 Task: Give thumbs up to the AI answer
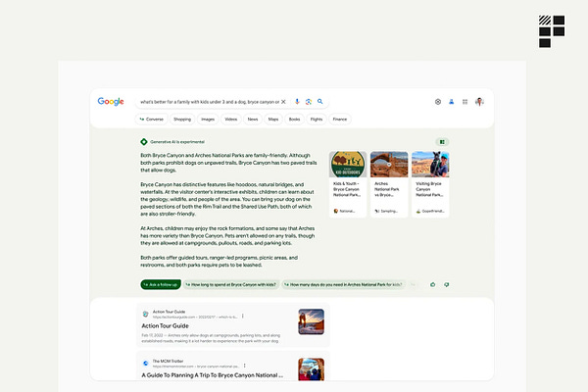coord(433,285)
